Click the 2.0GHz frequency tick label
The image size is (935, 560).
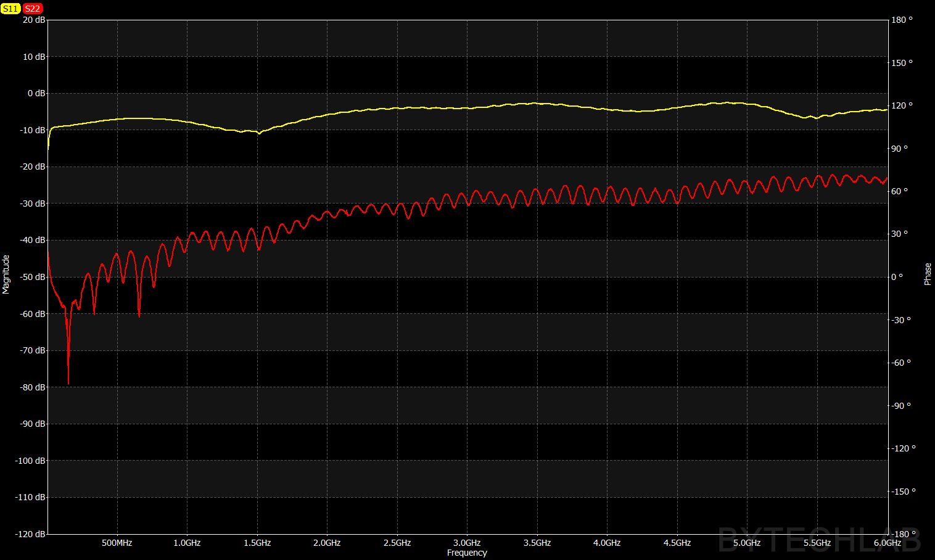coord(327,543)
